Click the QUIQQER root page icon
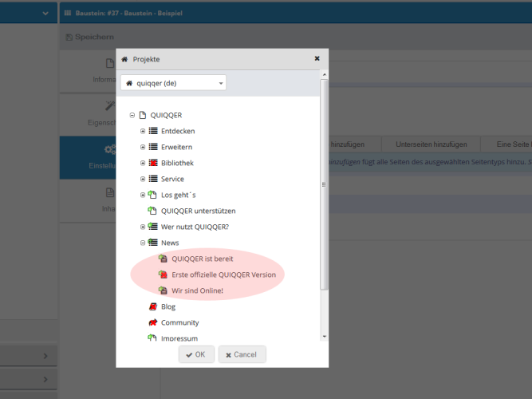The height and width of the screenshot is (399, 532). (x=143, y=115)
